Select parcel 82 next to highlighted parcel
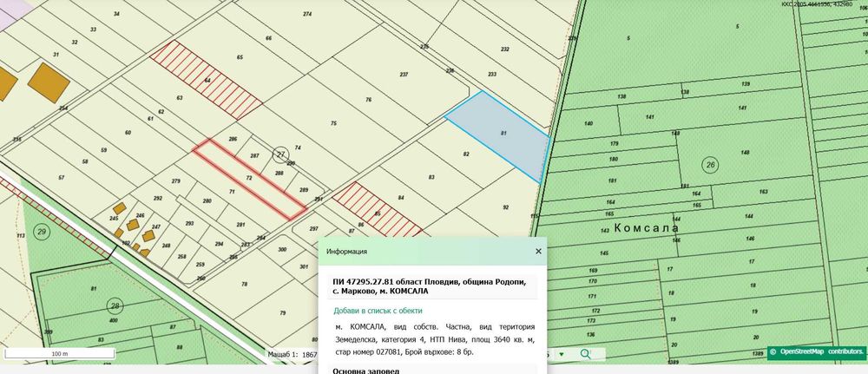868x374 pixels. [x=466, y=154]
